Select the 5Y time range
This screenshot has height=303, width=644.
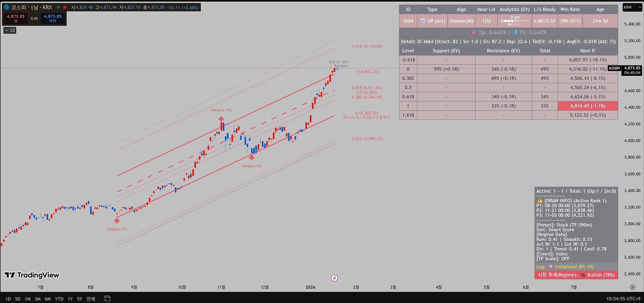point(79,299)
